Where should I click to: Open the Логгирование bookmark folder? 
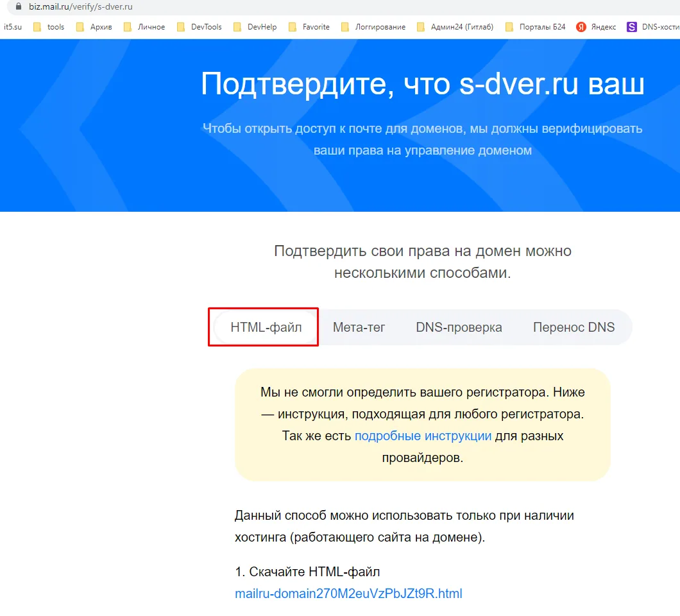[x=373, y=27]
